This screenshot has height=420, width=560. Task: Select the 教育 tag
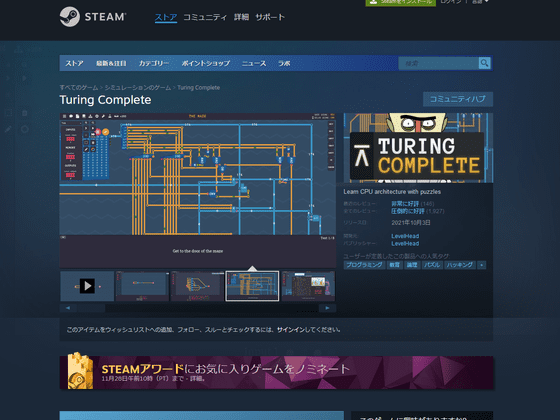pos(395,265)
